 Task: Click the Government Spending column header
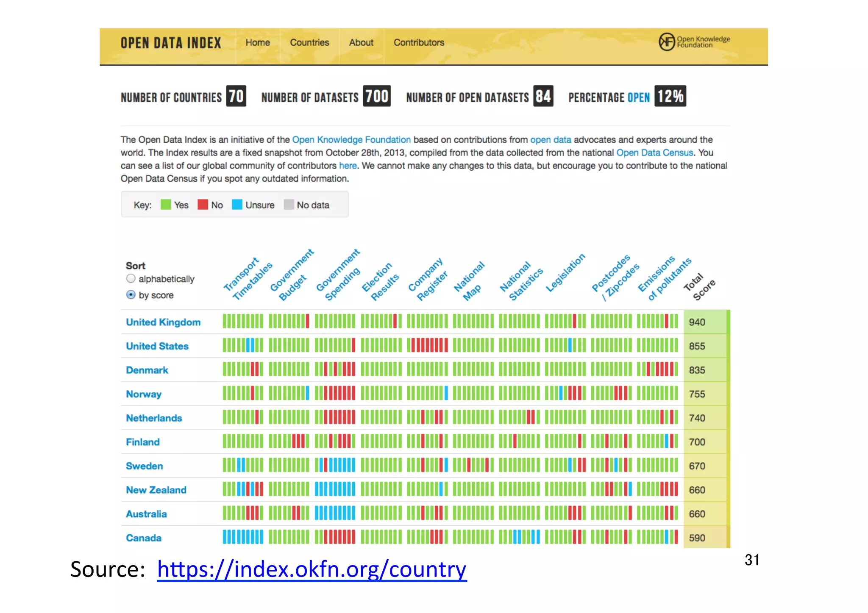point(337,275)
